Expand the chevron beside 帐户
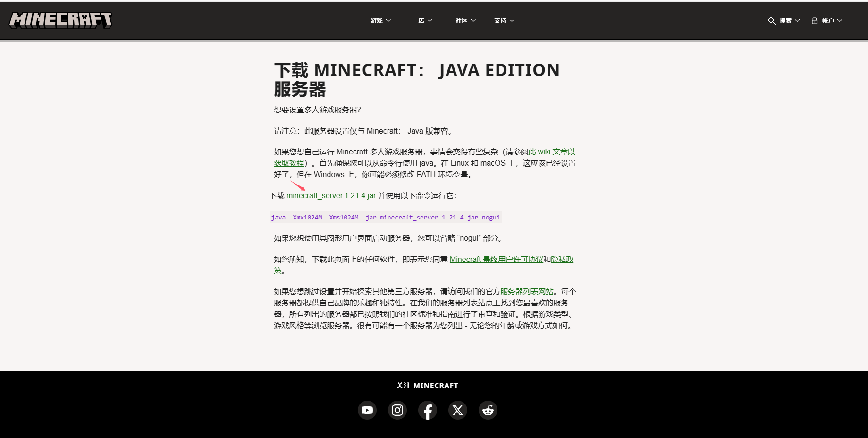The image size is (868, 438). 840,21
